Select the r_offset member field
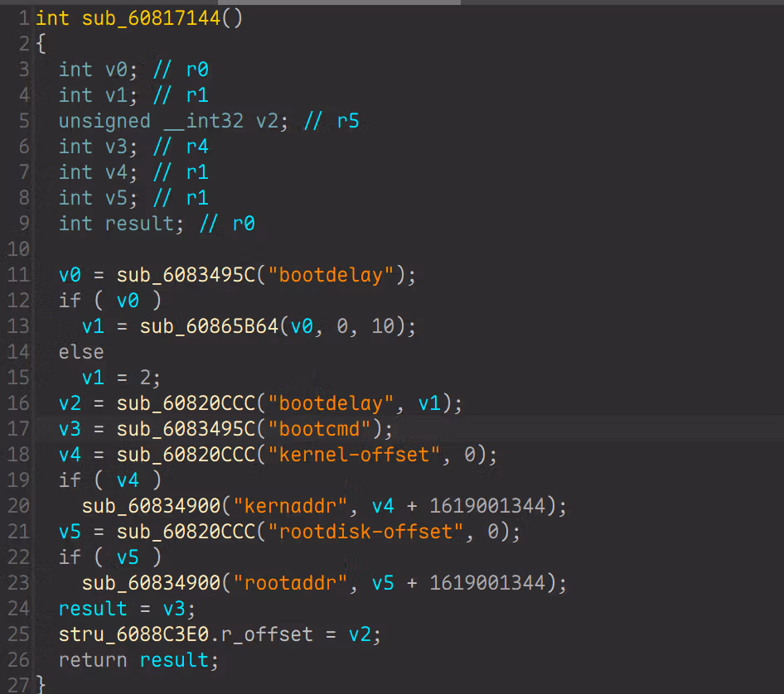This screenshot has width=784, height=694. coord(267,634)
